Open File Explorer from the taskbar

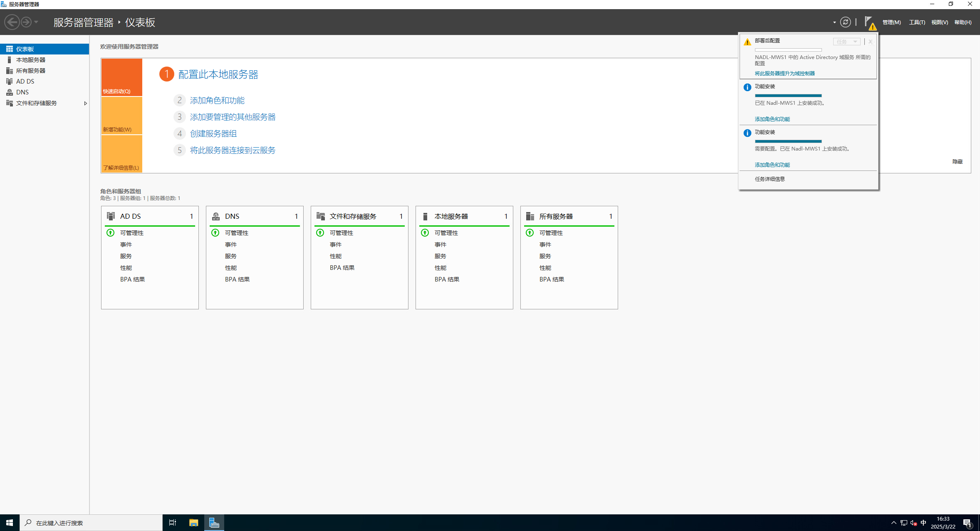(x=193, y=523)
